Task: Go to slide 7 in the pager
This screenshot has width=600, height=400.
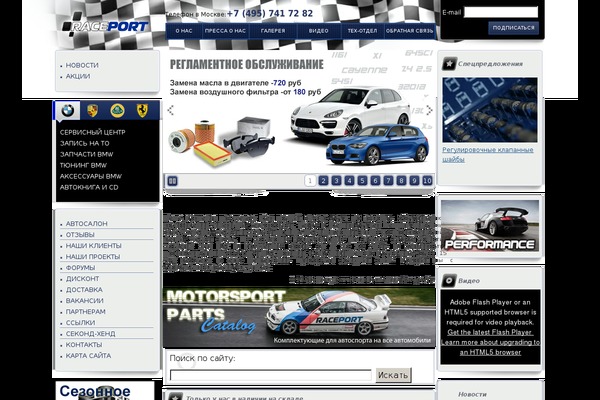Action: coord(388,180)
